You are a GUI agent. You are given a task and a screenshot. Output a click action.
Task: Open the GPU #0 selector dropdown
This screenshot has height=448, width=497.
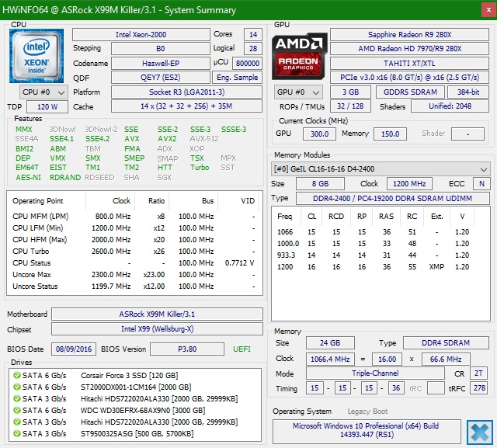(x=298, y=92)
